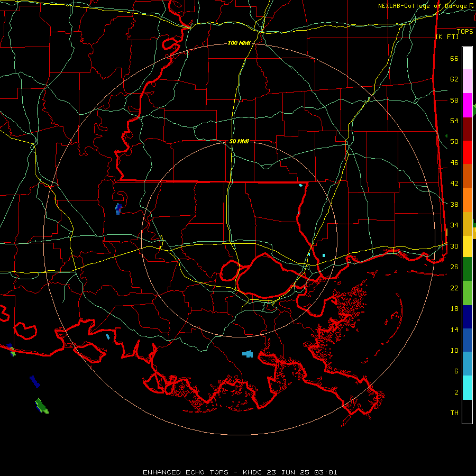This screenshot has height=476, width=476.
Task: Click the '2' legend label
Action: tap(456, 392)
